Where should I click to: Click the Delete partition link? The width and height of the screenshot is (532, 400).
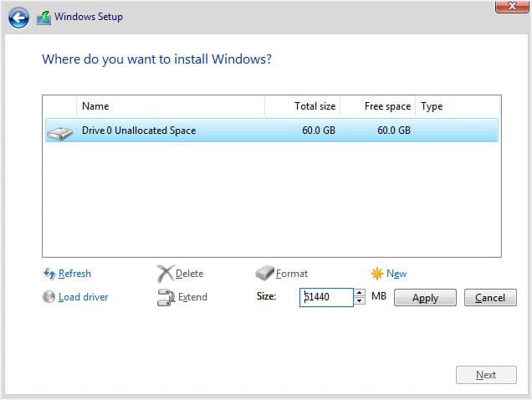coord(189,274)
